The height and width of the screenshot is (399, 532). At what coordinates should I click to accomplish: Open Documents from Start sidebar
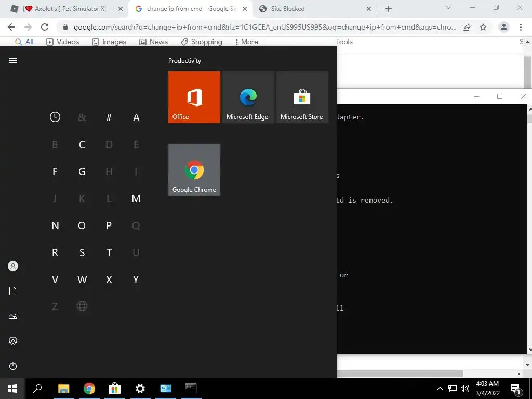[13, 291]
